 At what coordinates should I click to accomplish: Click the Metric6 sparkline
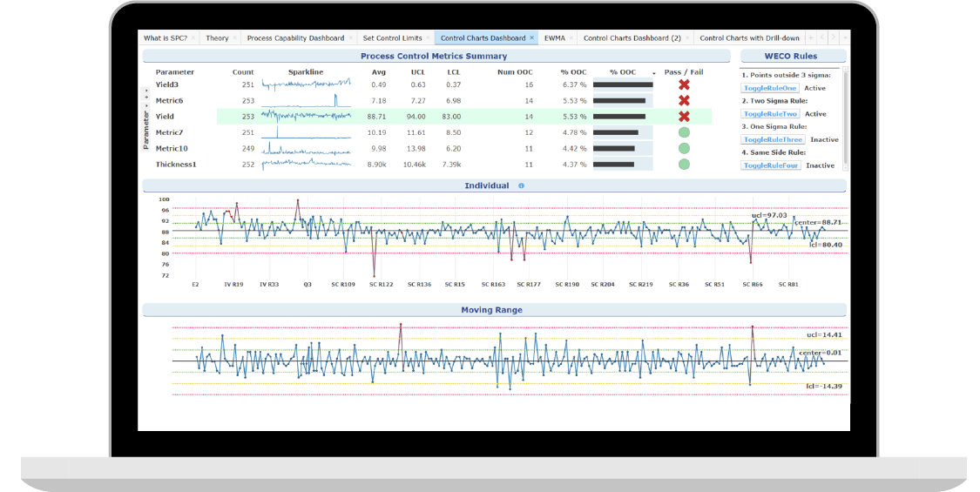[x=307, y=101]
